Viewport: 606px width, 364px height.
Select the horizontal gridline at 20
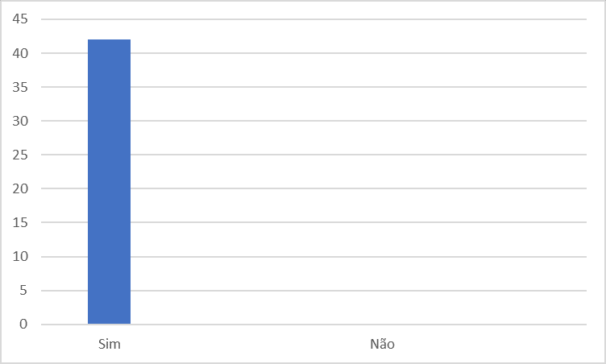coord(322,188)
